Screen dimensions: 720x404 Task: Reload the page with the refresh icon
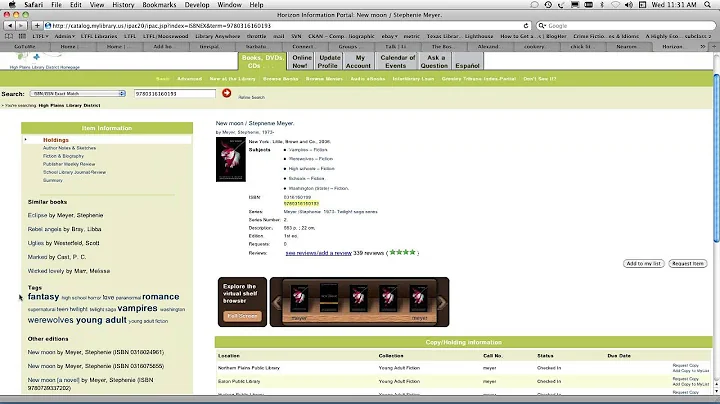[x=526, y=26]
